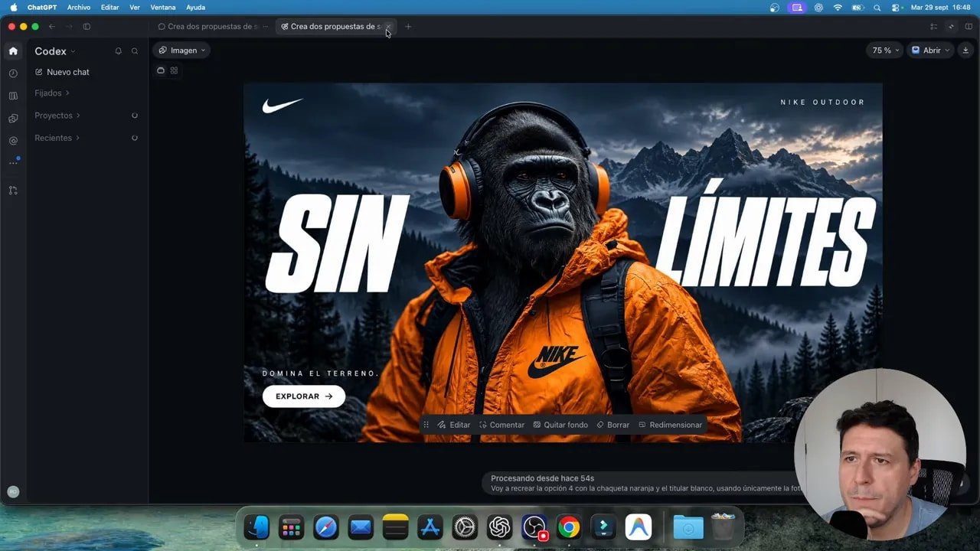Open the Codex dropdown

(x=55, y=51)
